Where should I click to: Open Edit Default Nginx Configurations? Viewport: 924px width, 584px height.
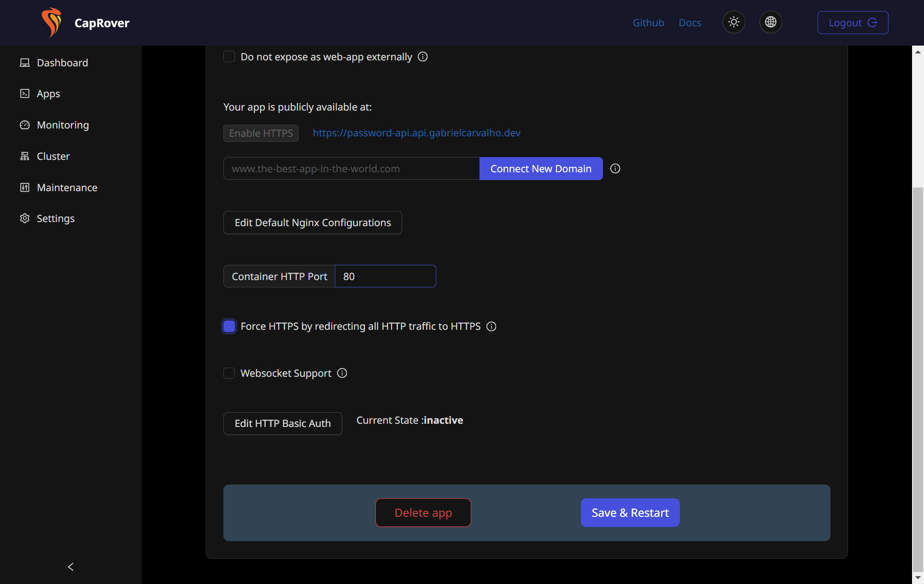click(x=312, y=222)
